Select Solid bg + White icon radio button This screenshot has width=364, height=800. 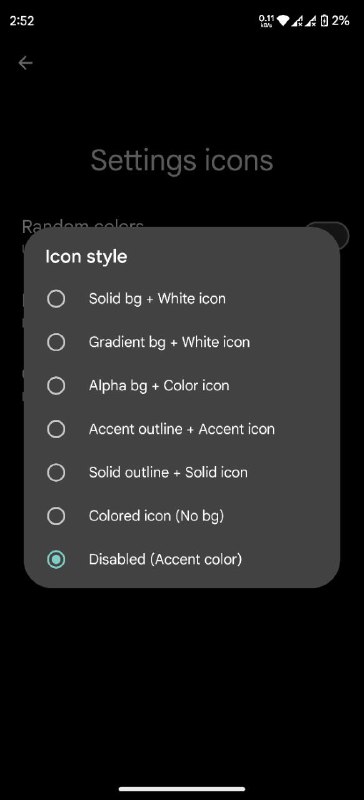[x=56, y=298]
